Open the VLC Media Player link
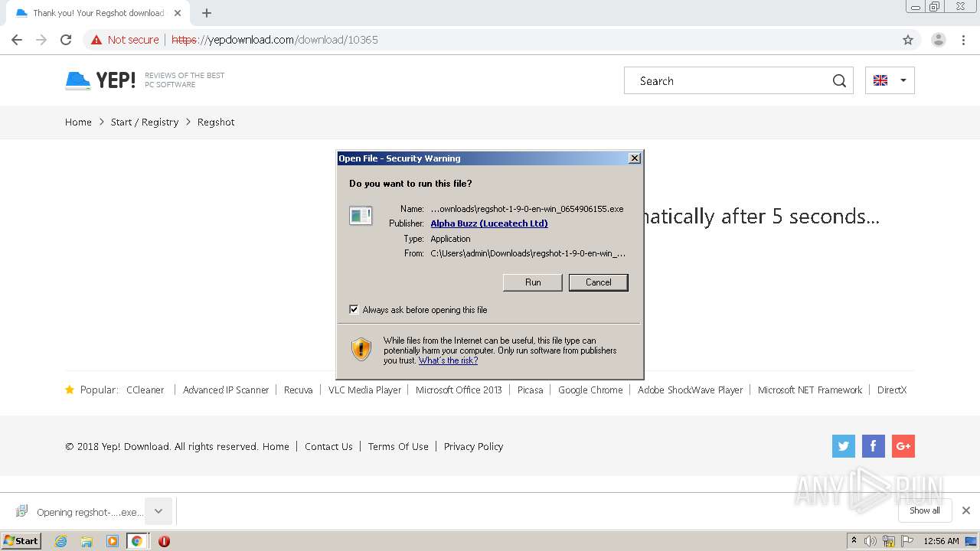980x551 pixels. 365,390
